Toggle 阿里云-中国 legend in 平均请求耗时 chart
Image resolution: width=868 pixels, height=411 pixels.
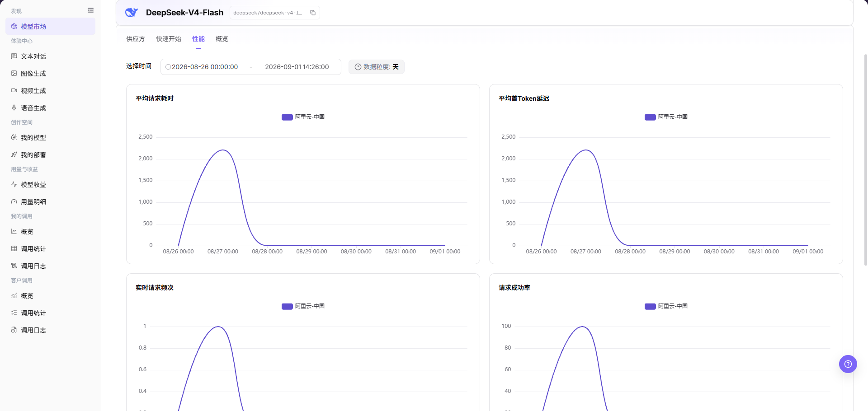coord(303,117)
